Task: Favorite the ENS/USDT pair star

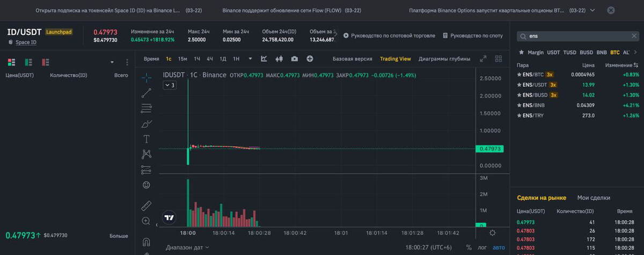Action: pos(519,84)
